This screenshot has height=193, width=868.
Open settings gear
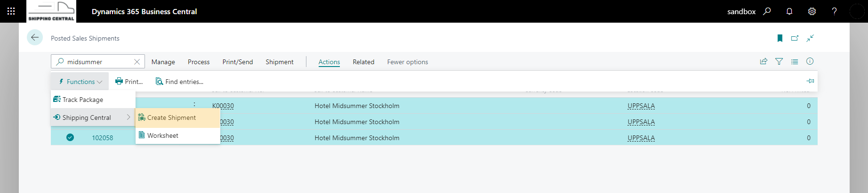tap(812, 11)
